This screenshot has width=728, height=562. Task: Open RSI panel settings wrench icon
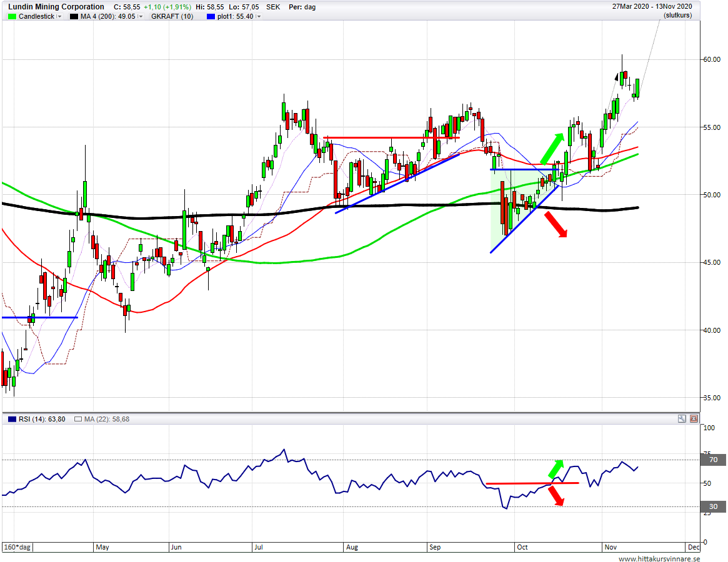tap(682, 418)
